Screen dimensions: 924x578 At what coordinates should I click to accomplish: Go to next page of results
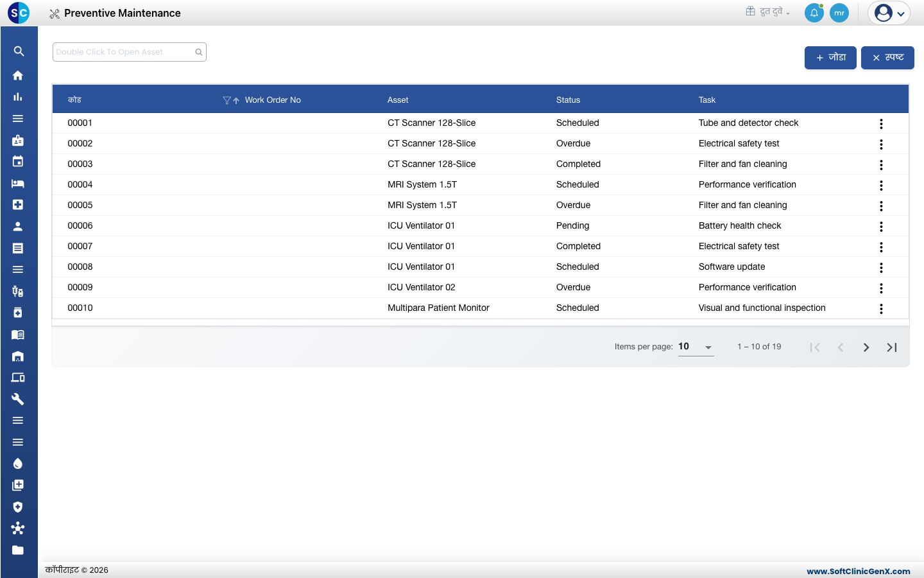[866, 347]
